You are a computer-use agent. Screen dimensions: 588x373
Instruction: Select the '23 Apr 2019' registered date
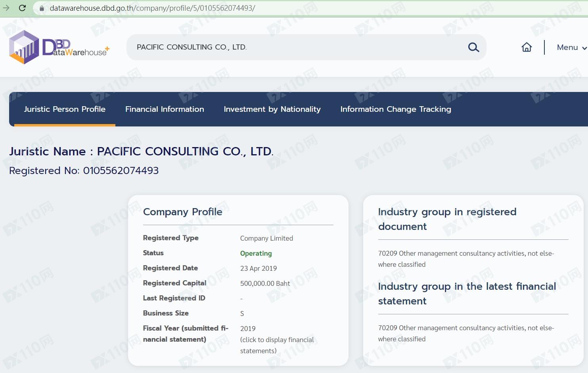pos(259,268)
